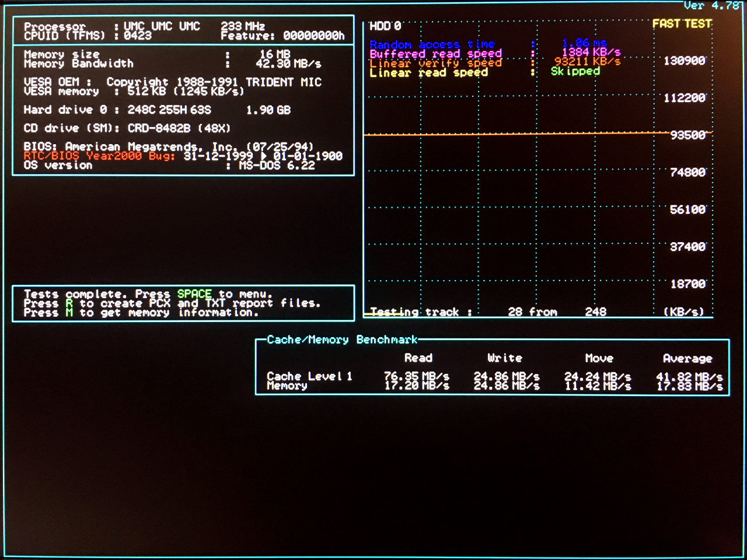The width and height of the screenshot is (747, 560).
Task: Select the Average column header
Action: click(x=687, y=359)
